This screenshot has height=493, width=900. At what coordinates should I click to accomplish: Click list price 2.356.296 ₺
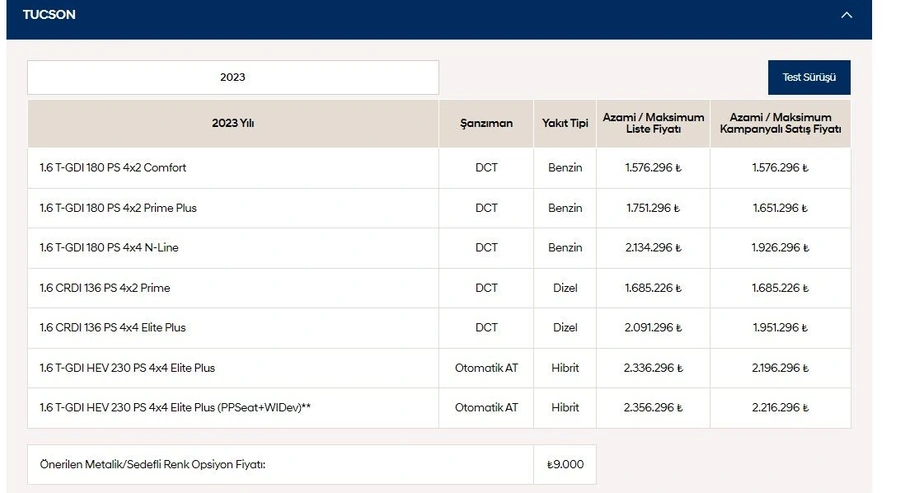(653, 407)
